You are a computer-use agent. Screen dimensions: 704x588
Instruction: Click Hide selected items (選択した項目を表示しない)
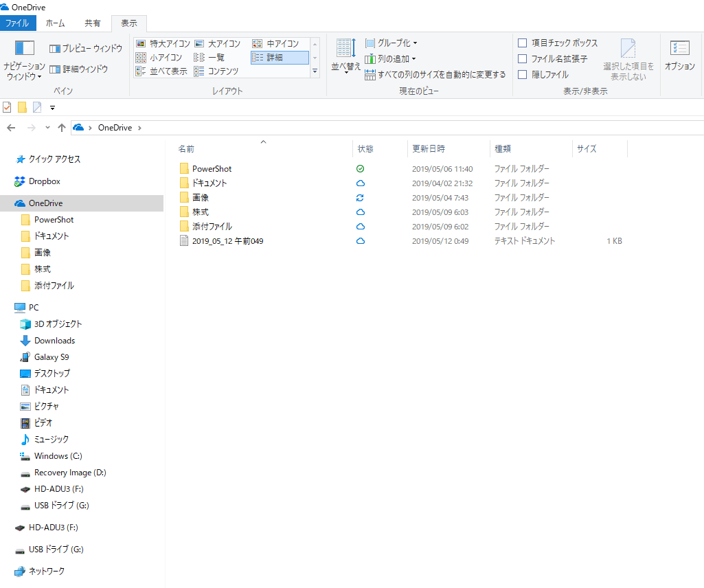pyautogui.click(x=628, y=60)
